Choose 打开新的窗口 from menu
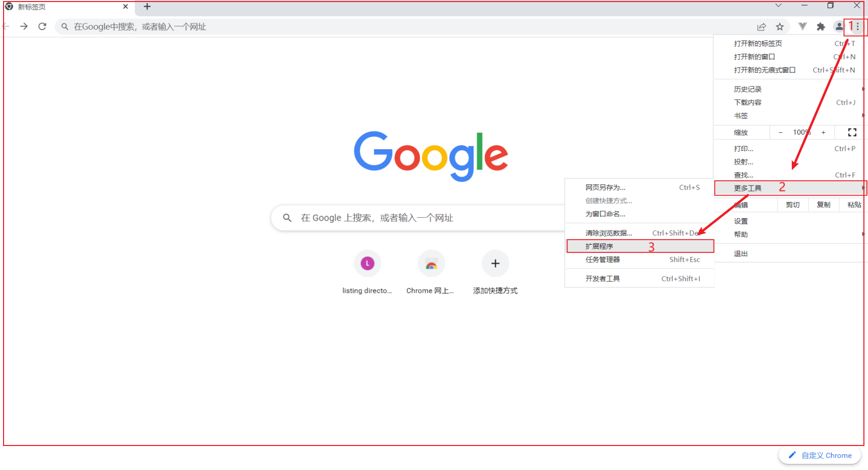 790,57
